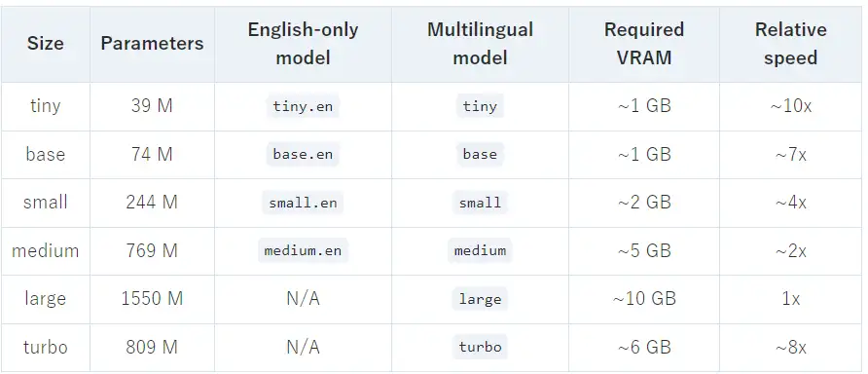The height and width of the screenshot is (374, 868).
Task: Click the tiny.en model code tag
Action: (x=303, y=106)
